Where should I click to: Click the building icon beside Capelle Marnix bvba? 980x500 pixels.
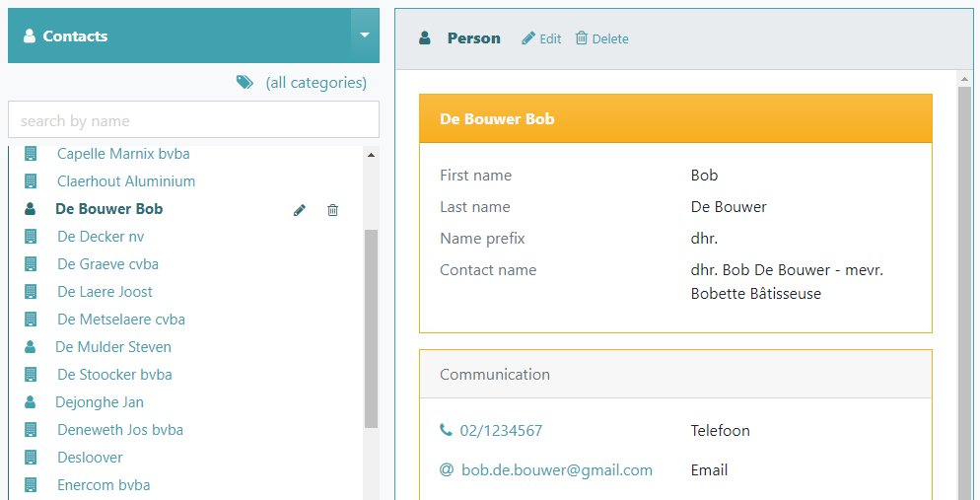[x=30, y=154]
